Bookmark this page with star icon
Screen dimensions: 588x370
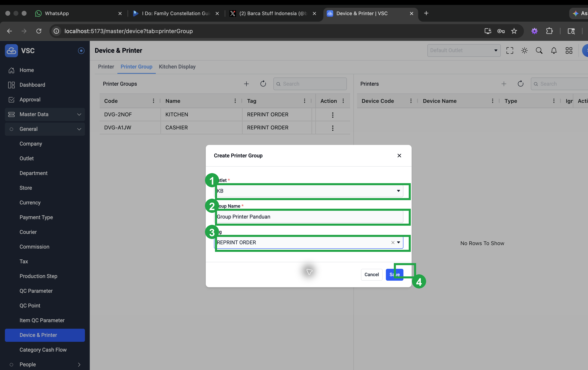(x=514, y=31)
